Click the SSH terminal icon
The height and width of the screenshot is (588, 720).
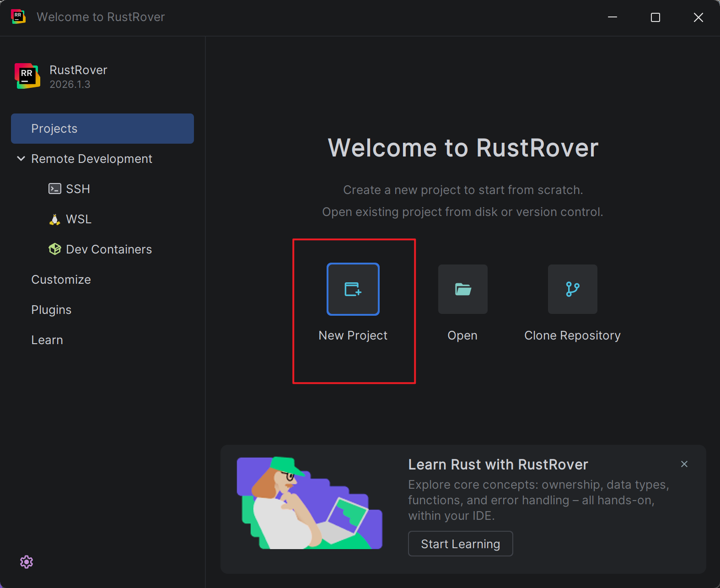55,189
